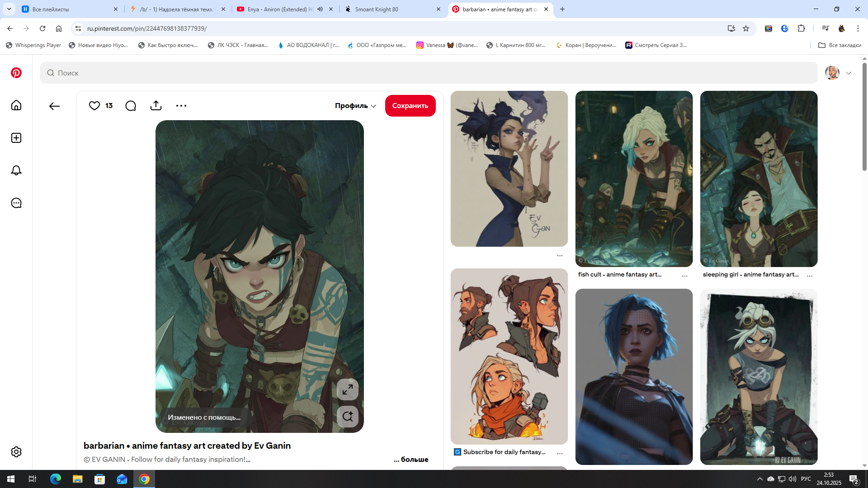Go to Pinterest home feed
868x488 pixels.
(16, 105)
